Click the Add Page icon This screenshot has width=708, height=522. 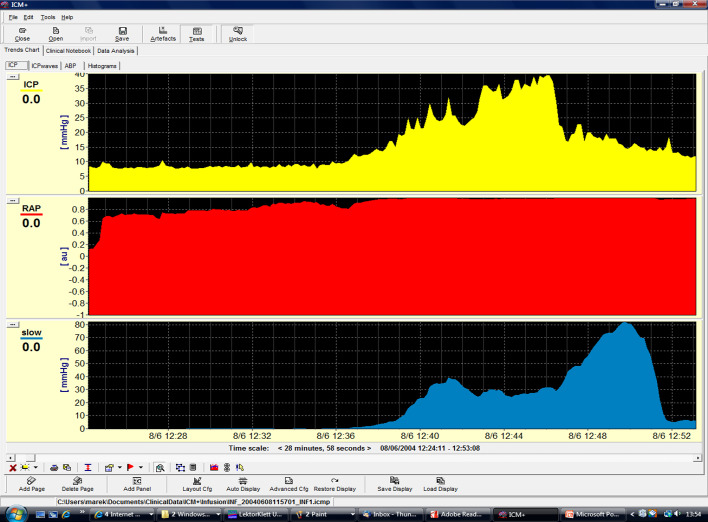pos(31,484)
